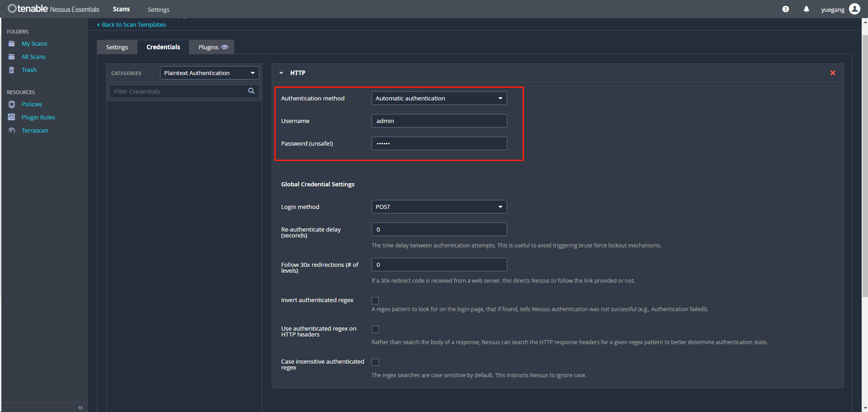868x412 pixels.
Task: Open the Authentication method dropdown
Action: (x=439, y=98)
